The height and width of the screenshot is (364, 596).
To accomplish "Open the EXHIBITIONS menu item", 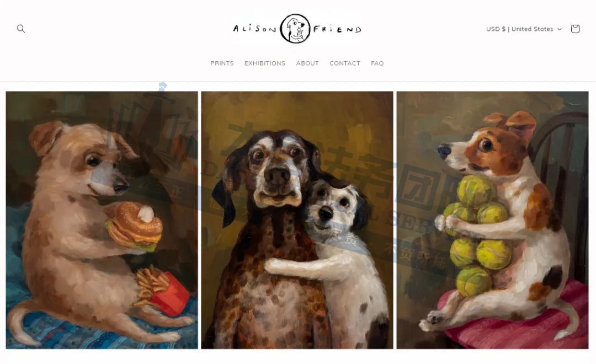I will [x=264, y=63].
